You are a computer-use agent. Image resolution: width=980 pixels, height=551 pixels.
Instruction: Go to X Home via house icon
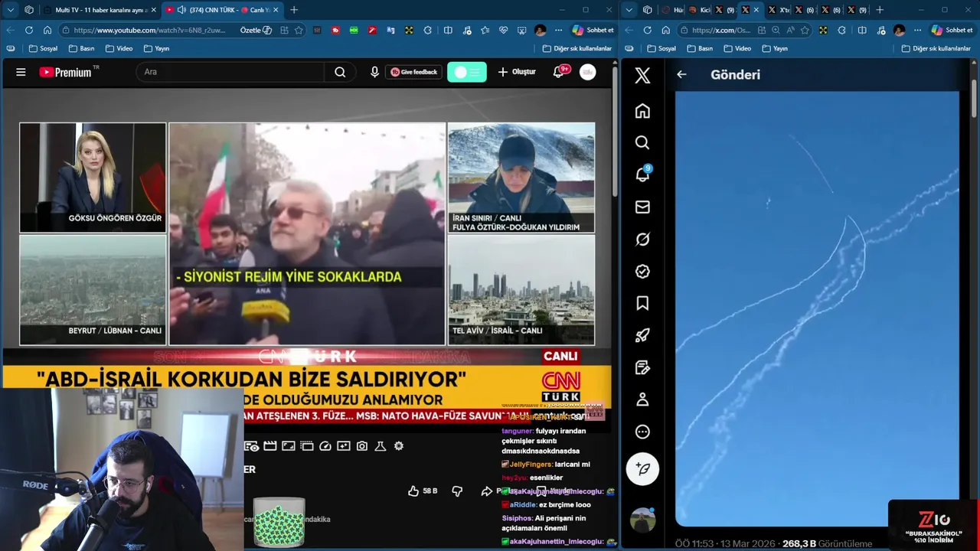642,111
